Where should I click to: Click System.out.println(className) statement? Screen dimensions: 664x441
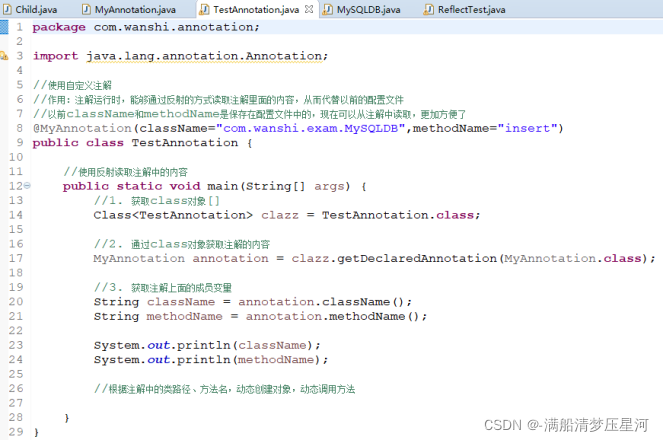[x=207, y=345]
